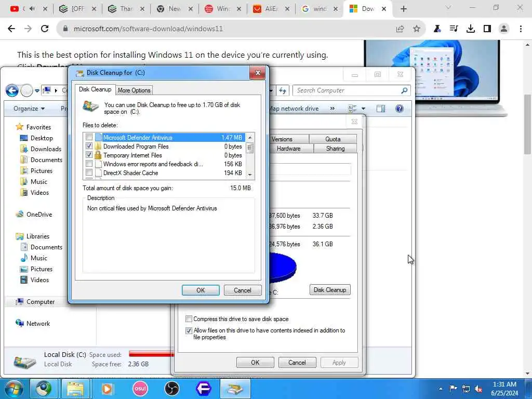The width and height of the screenshot is (532, 399).
Task: Click the browser page vertical scrollbar thumb
Action: pos(528,124)
